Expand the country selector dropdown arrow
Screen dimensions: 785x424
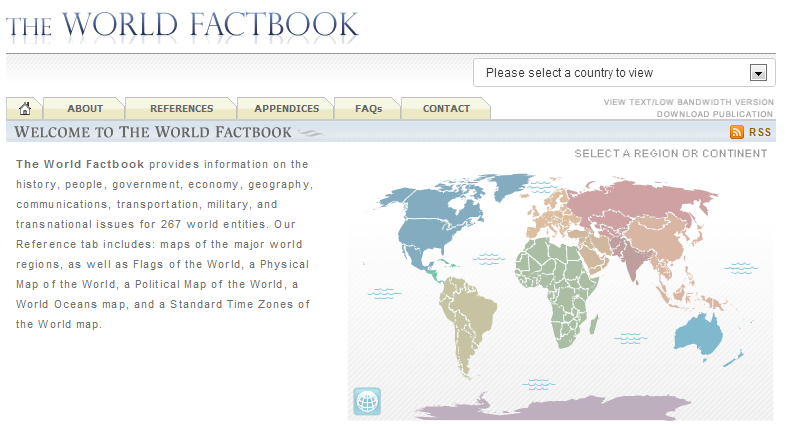click(758, 73)
